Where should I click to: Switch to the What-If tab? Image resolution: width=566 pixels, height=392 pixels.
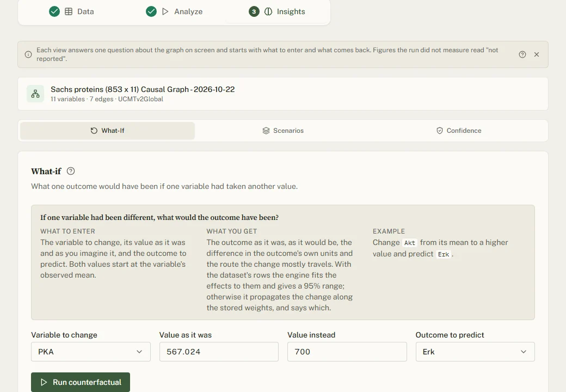108,131
